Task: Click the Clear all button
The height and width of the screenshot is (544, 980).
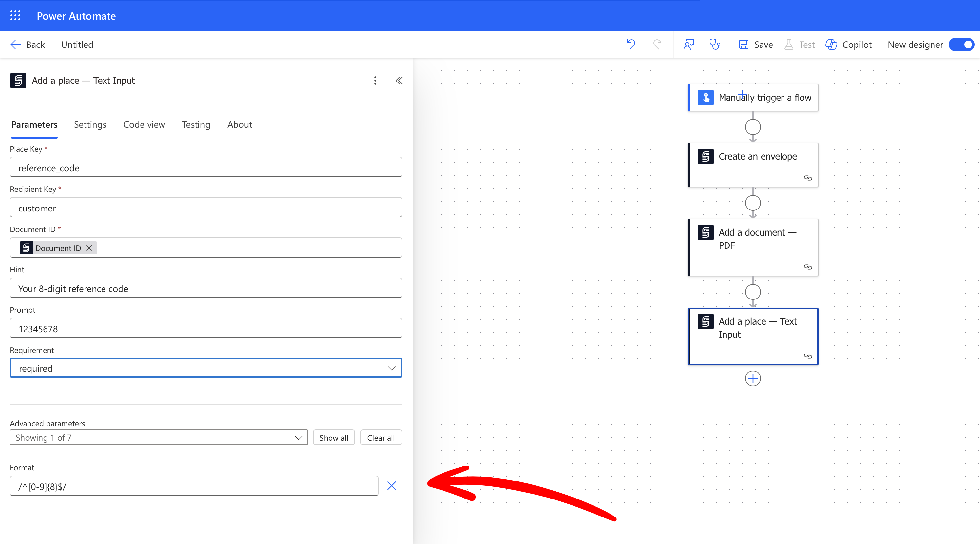Action: tap(381, 438)
